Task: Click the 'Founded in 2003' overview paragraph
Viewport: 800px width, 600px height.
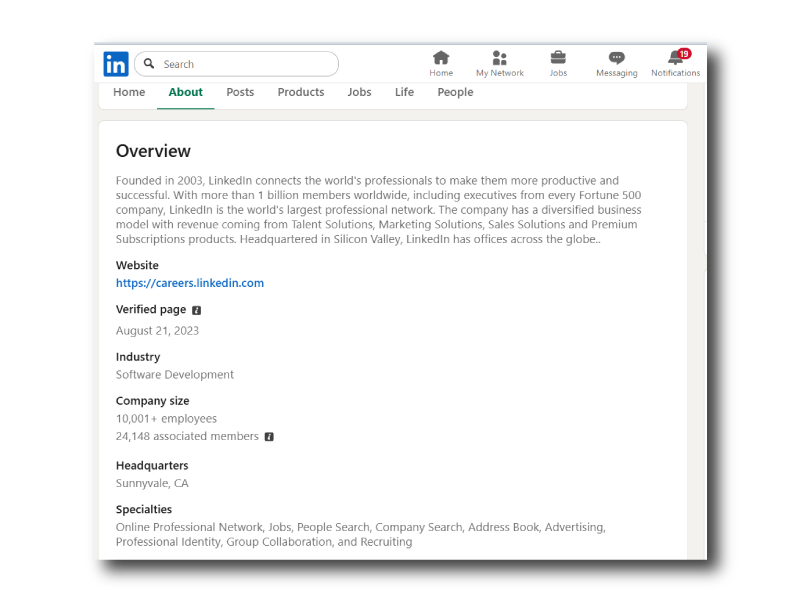Action: tap(379, 210)
